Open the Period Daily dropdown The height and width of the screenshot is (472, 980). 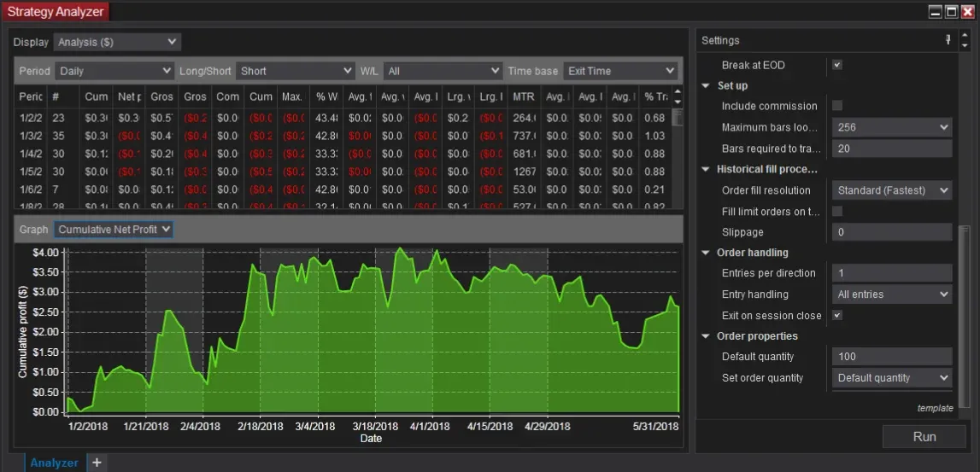point(114,71)
